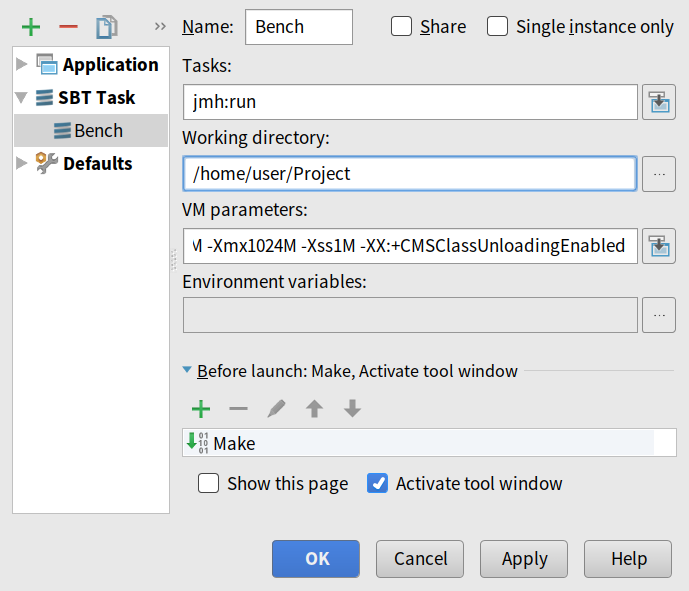Move before launch task up

point(314,408)
